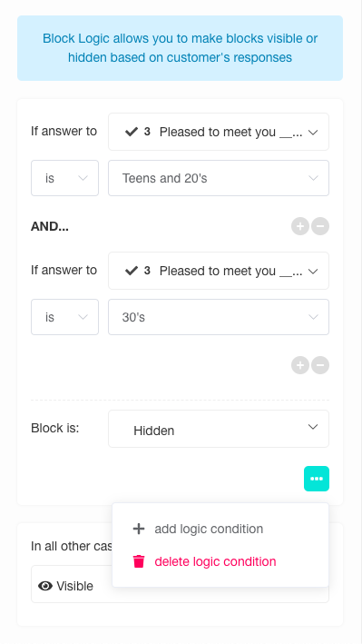Viewport: 362px width, 644px height.
Task: Click plus icon below 30's dropdown
Action: 300,365
